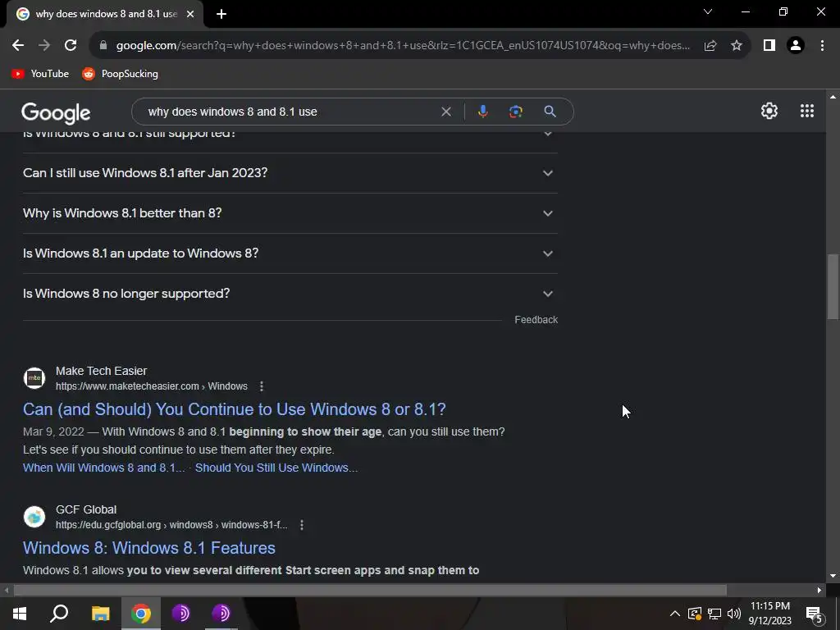Close the current Google search tab
Image resolution: width=840 pixels, height=630 pixels.
click(x=190, y=14)
